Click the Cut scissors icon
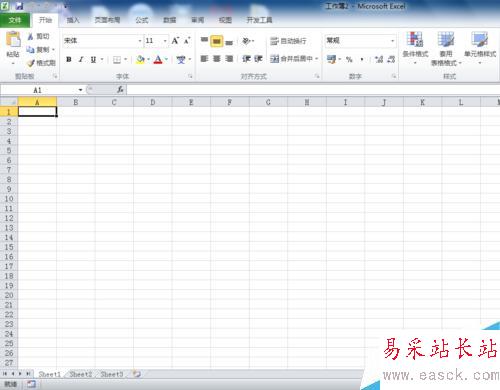The height and width of the screenshot is (390, 500). click(x=30, y=36)
